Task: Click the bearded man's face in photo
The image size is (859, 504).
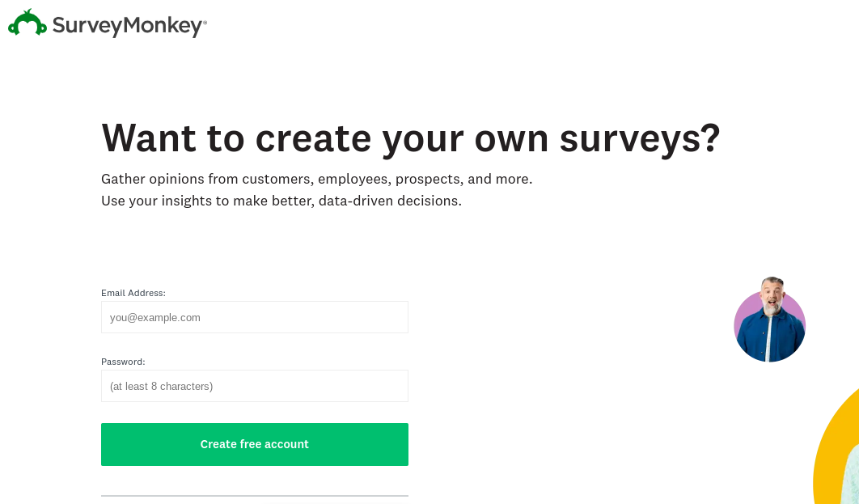Action: click(x=772, y=296)
